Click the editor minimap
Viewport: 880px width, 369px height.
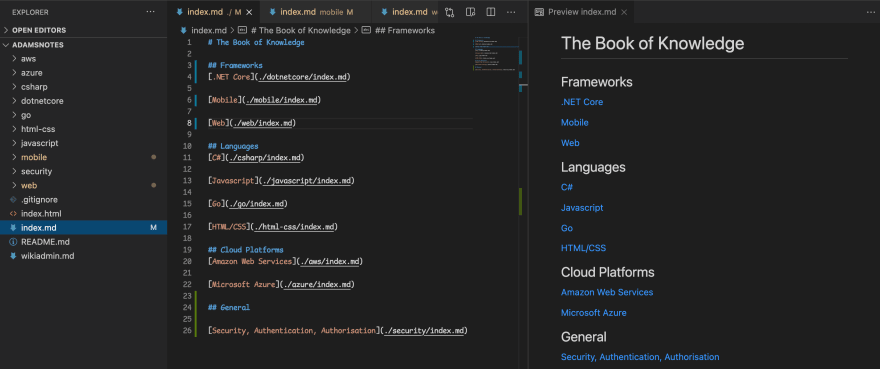coord(495,53)
